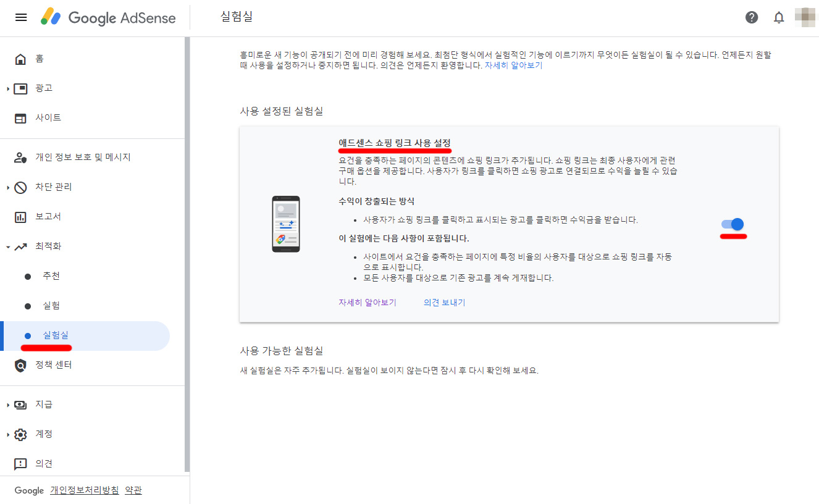Click the Google text in the footer

tap(29, 490)
